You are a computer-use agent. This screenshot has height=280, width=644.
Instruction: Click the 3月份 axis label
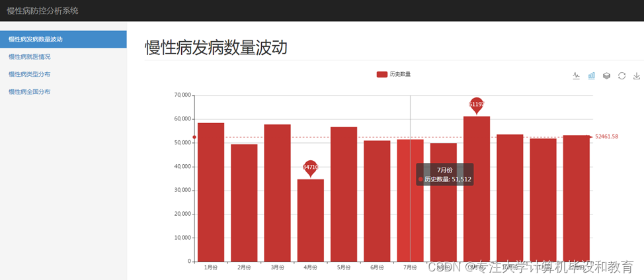[x=277, y=267]
